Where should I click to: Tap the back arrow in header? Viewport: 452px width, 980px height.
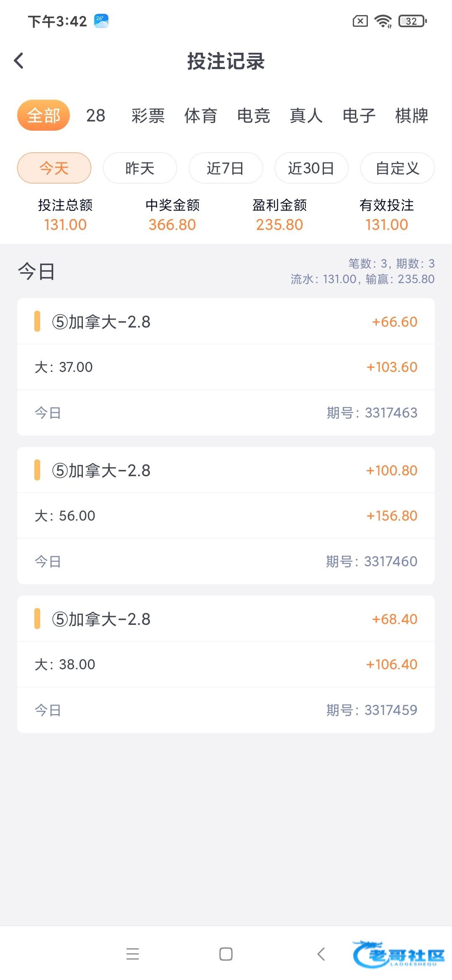19,61
